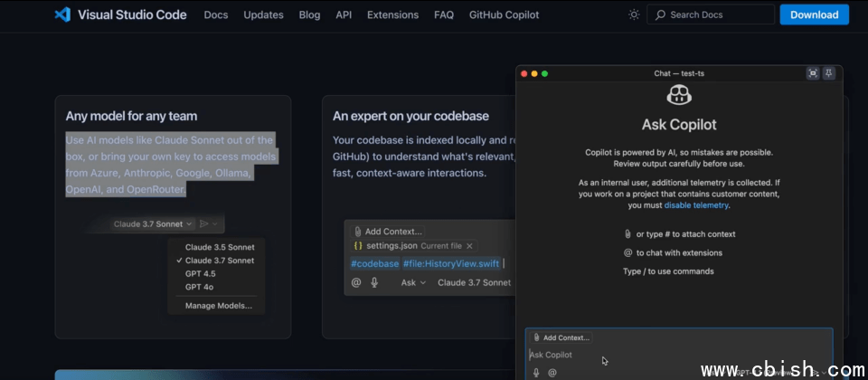This screenshot has width=868, height=380.
Task: Go to the Blog nav item
Action: (309, 15)
